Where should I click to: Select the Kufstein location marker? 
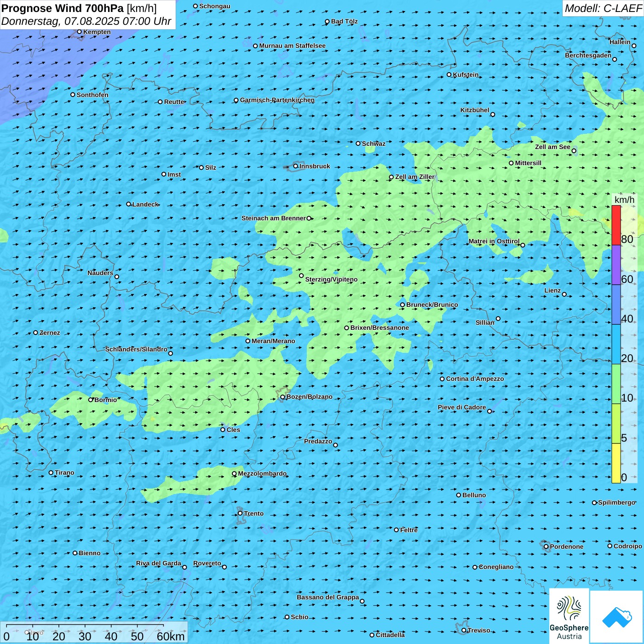click(449, 75)
